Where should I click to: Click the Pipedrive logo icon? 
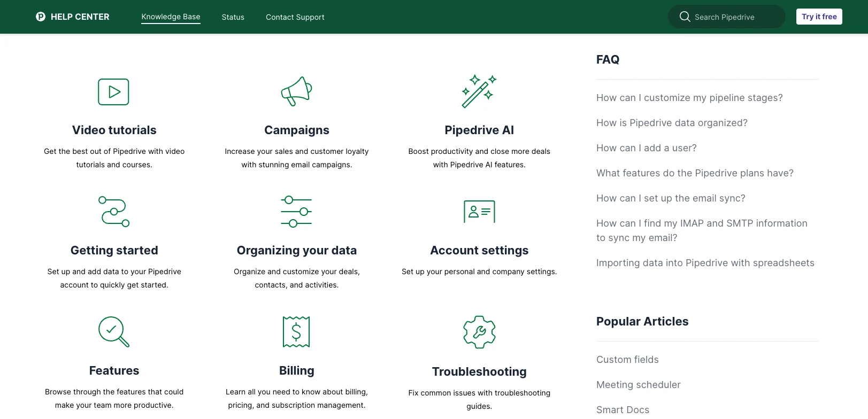41,17
